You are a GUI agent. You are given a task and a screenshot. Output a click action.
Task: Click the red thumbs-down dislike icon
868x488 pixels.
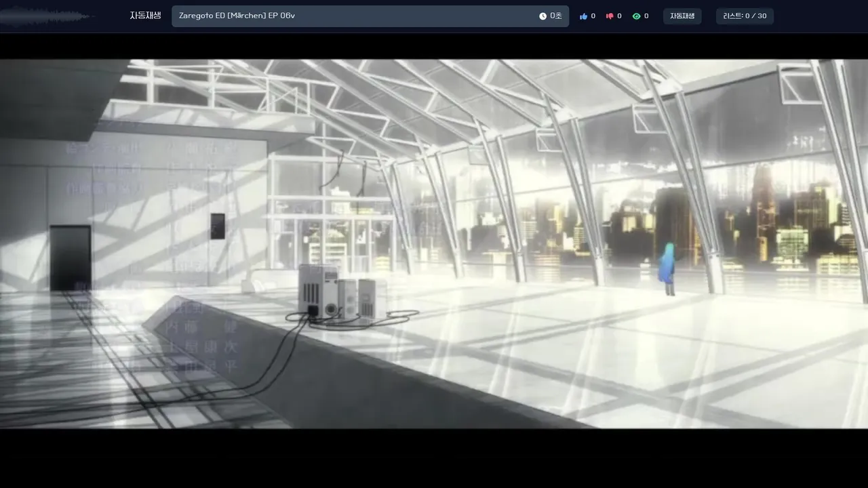coord(610,16)
